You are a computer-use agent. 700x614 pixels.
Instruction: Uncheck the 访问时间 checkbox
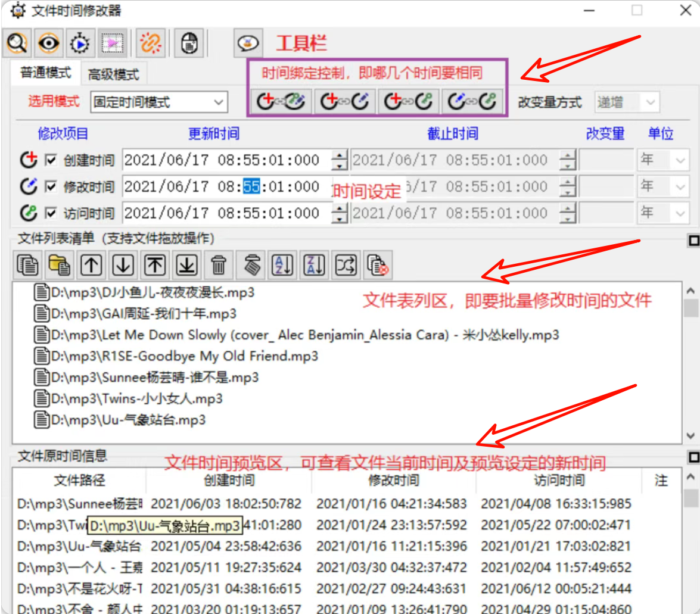click(51, 213)
